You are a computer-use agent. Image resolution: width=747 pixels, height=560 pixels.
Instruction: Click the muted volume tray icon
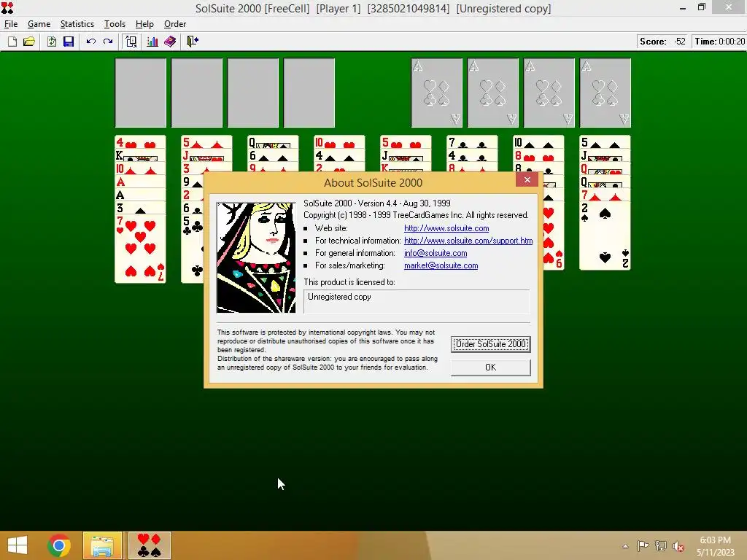pyautogui.click(x=678, y=545)
